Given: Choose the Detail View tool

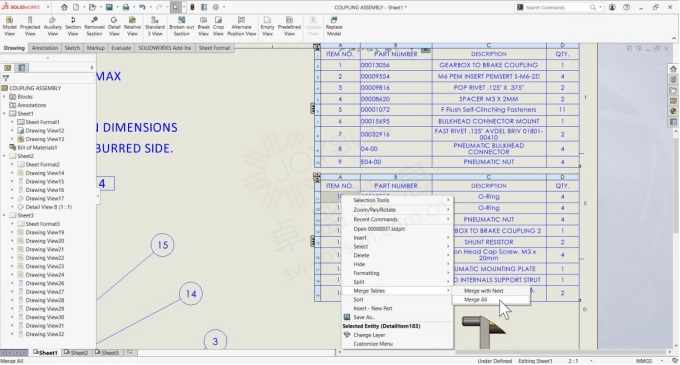Looking at the screenshot, I should (x=114, y=26).
